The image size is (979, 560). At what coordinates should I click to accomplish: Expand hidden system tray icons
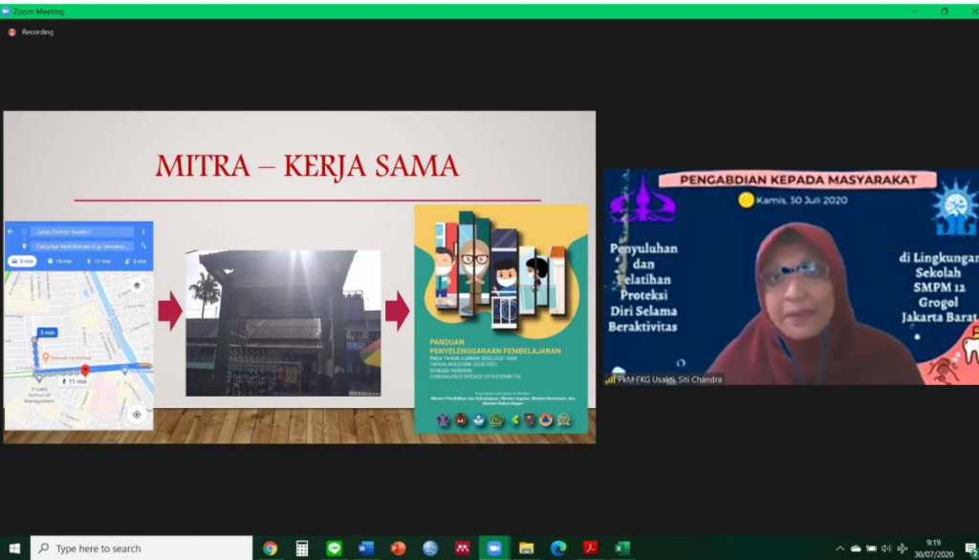coord(840,549)
